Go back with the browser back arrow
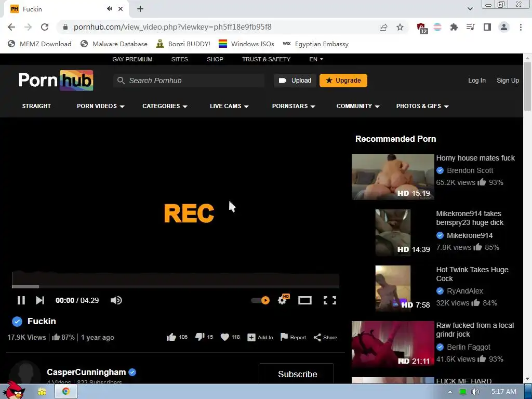The height and width of the screenshot is (399, 532). 11,27
